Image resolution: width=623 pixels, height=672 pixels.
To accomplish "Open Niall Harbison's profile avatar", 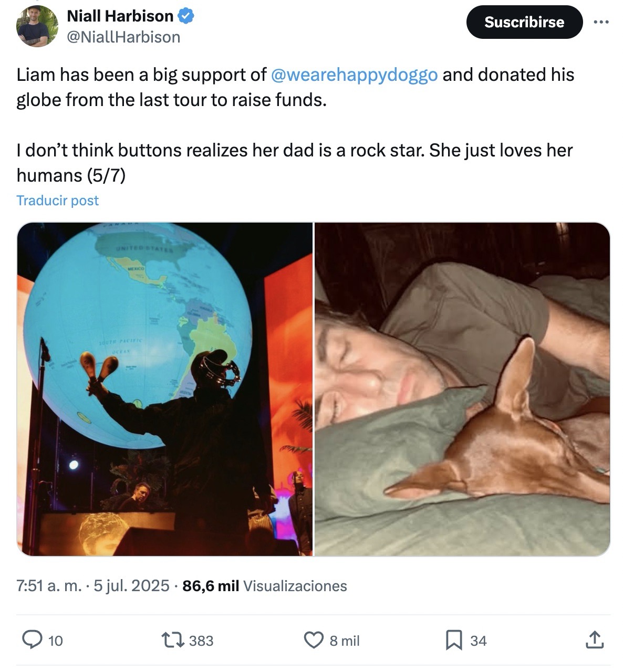I will [x=37, y=26].
